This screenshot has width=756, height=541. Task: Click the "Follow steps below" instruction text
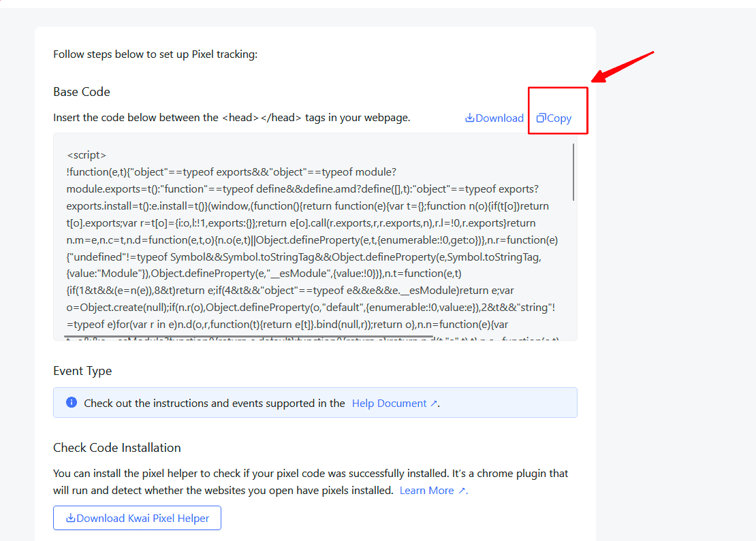point(155,54)
